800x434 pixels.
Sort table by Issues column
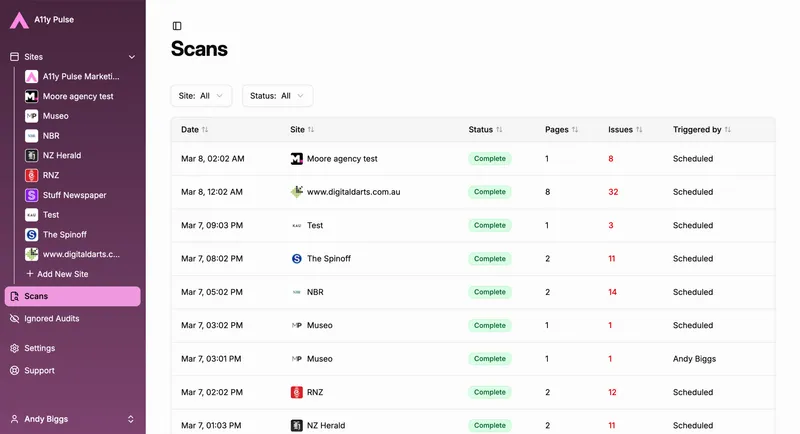tap(625, 130)
